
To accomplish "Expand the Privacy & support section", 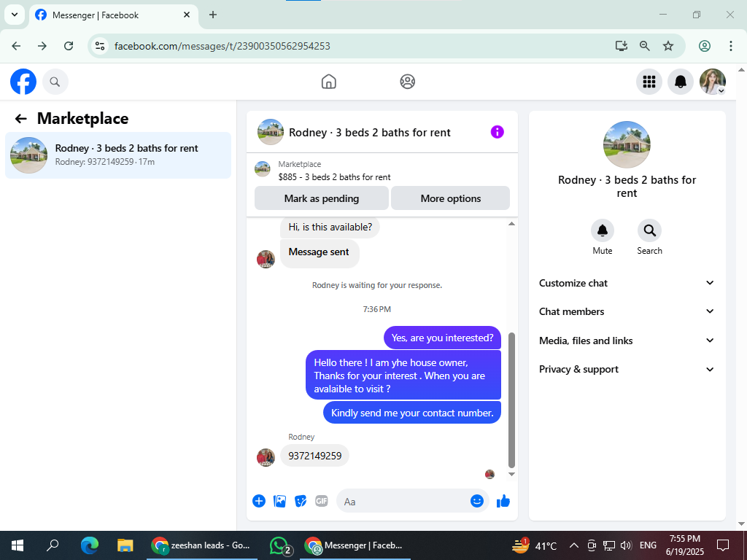I will point(627,369).
